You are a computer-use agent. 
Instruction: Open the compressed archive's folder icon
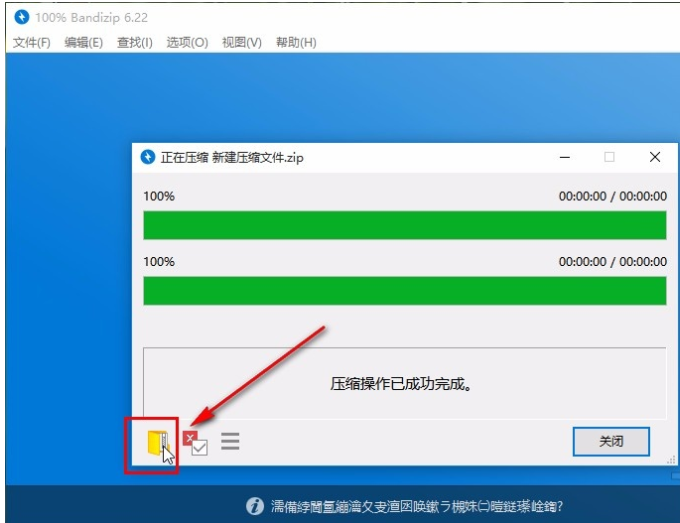157,443
